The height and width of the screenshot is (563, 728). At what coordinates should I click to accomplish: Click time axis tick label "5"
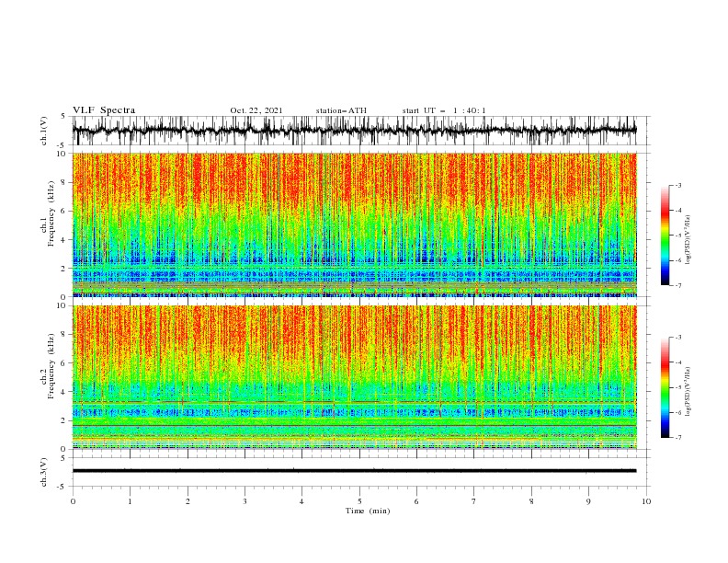(x=359, y=501)
